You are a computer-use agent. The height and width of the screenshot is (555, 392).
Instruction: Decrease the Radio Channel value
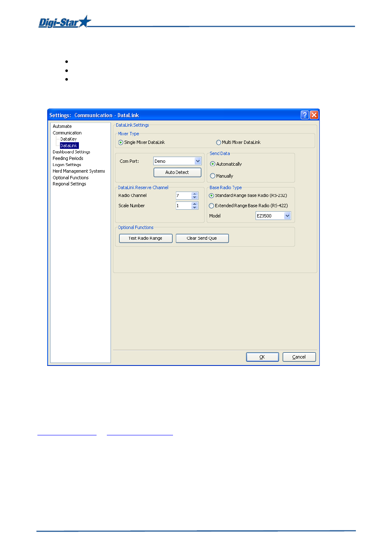195,197
